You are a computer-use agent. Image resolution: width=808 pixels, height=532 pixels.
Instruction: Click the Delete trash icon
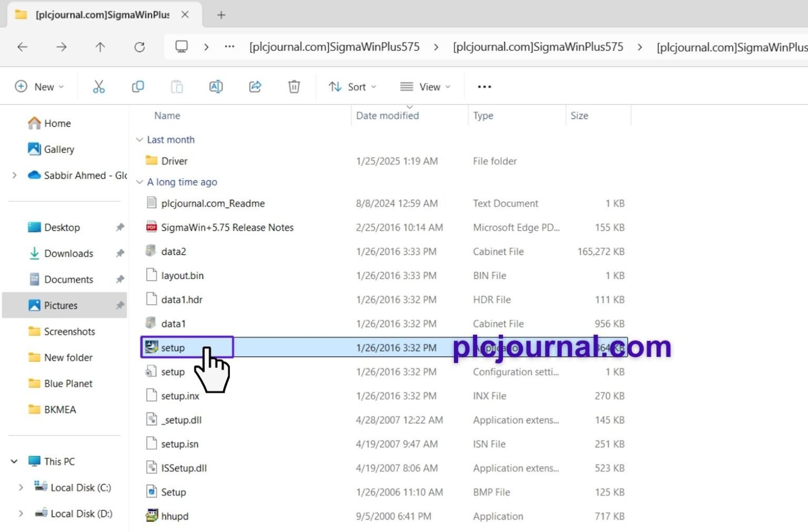[294, 87]
